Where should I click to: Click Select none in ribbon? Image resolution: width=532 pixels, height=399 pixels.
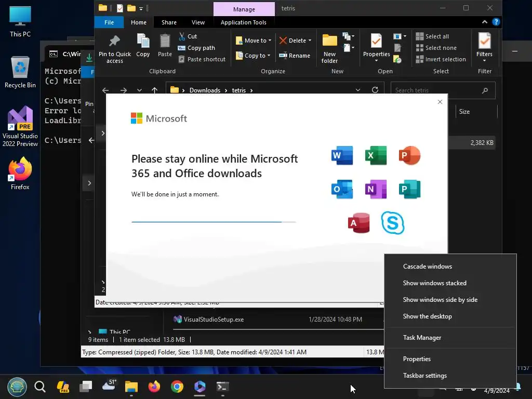[x=436, y=48]
